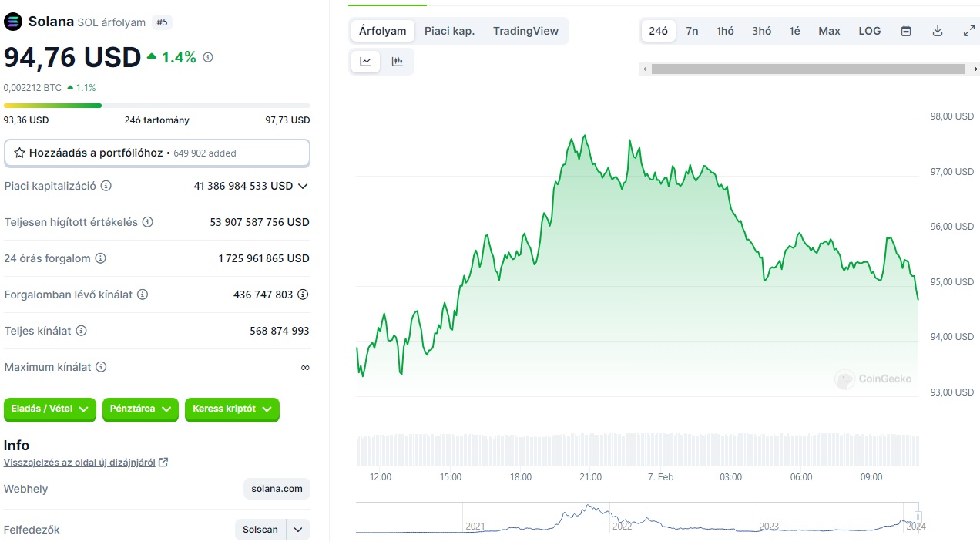This screenshot has height=542, width=980.
Task: Open info icon next to 436 747 803
Action: 304,295
